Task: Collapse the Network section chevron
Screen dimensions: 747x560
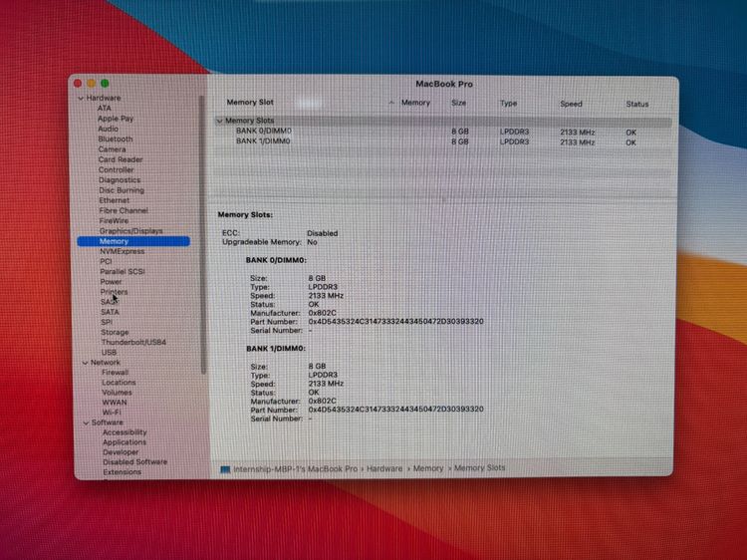Action: (86, 363)
